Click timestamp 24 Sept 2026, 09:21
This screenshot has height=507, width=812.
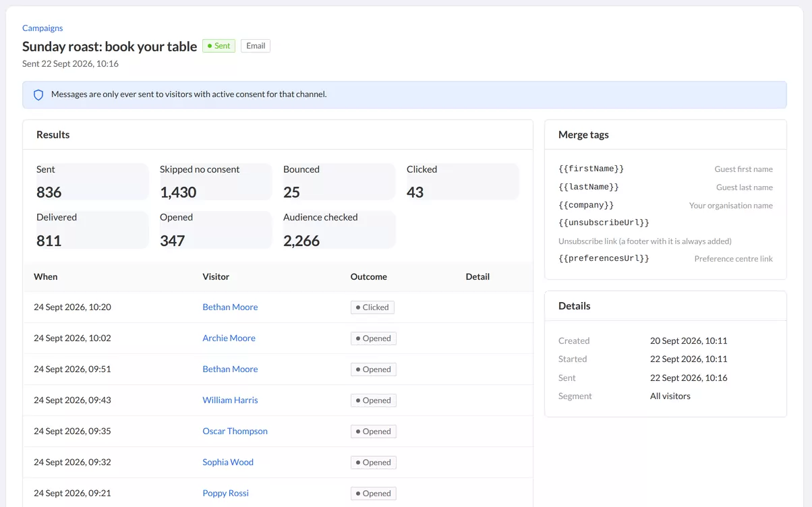point(72,493)
